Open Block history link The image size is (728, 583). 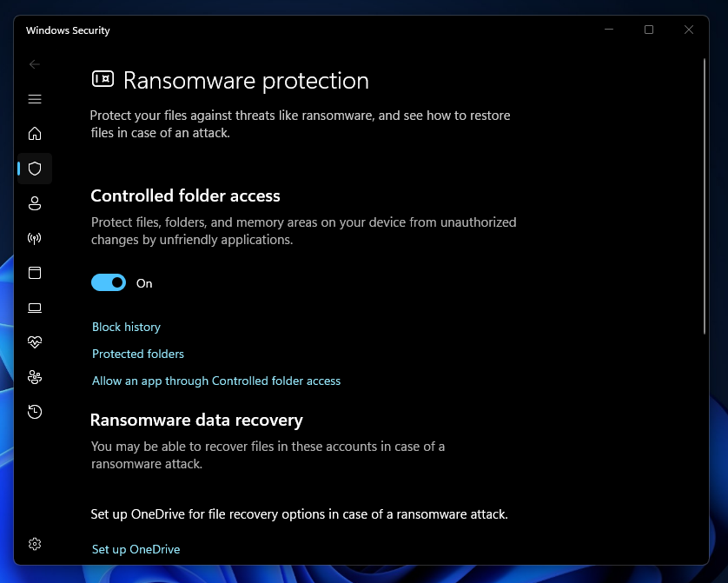point(126,328)
